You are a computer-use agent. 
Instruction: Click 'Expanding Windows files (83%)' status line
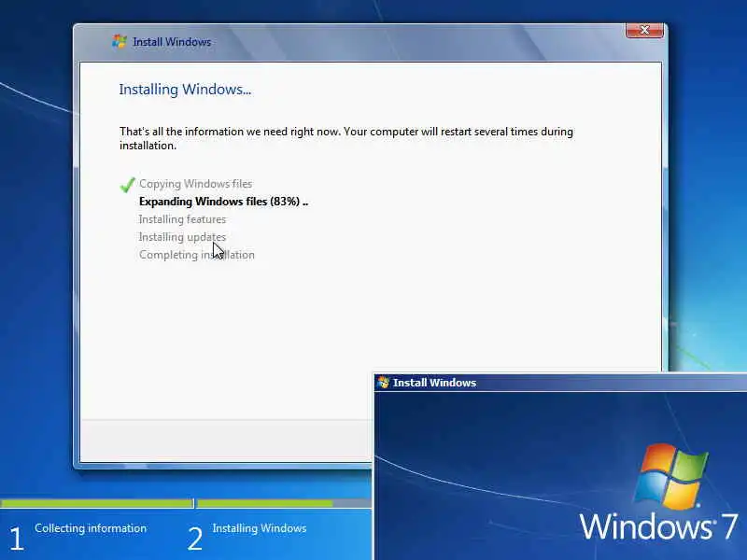pyautogui.click(x=223, y=202)
